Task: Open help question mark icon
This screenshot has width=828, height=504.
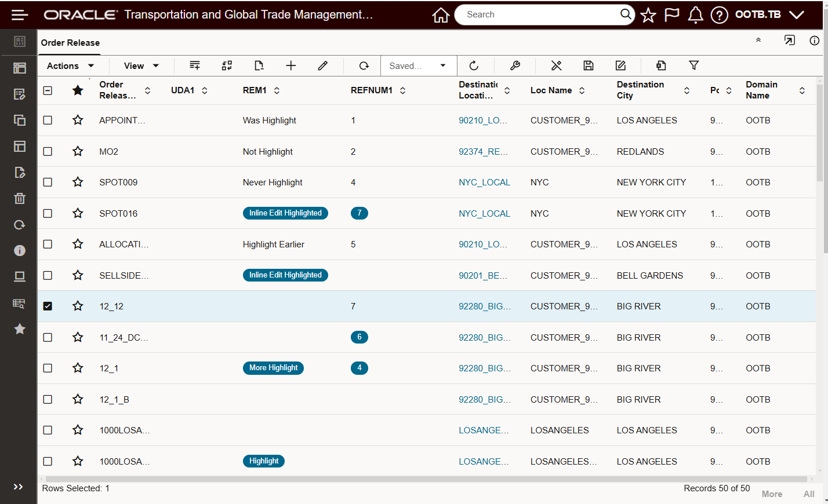Action: pos(719,15)
